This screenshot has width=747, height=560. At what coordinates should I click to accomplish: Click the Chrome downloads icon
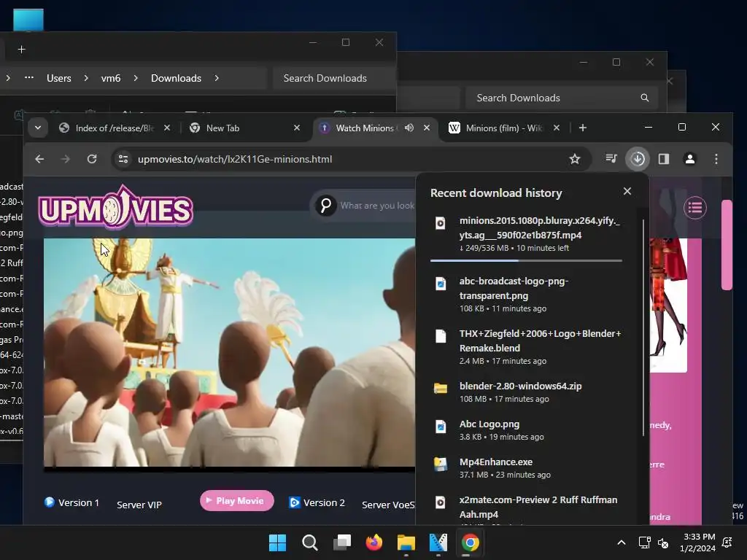(x=638, y=158)
